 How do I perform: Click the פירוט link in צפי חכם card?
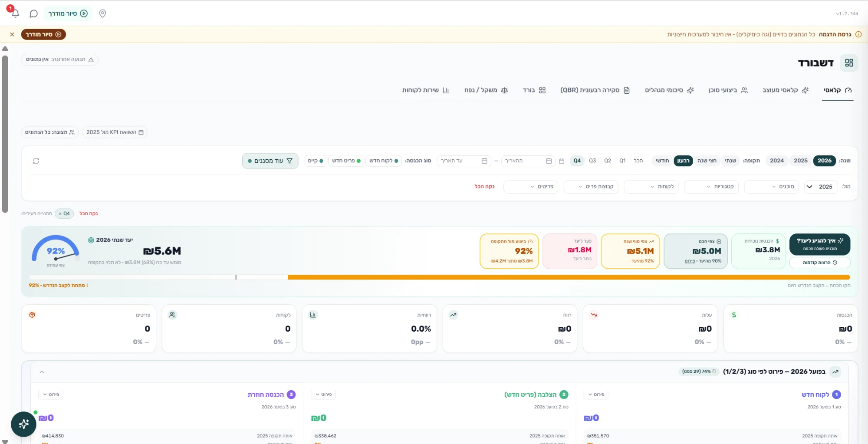click(690, 261)
